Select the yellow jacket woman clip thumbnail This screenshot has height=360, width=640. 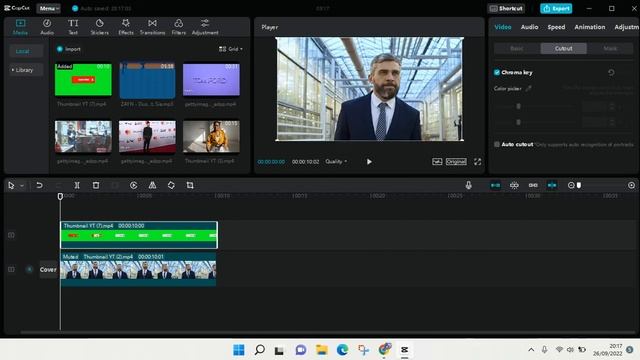tap(211, 136)
